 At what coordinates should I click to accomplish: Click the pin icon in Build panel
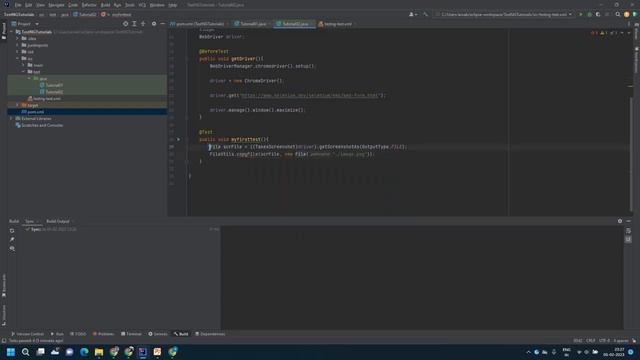[12, 240]
